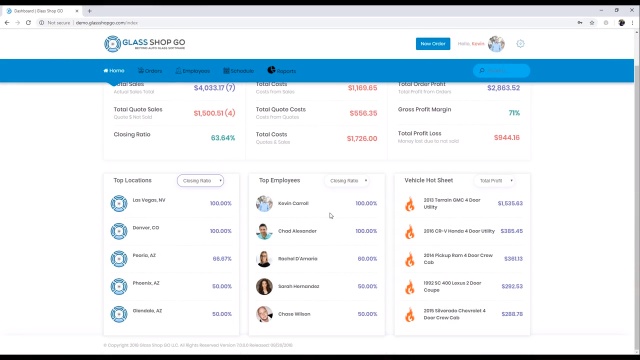
Task: Expand Top Employees Closing Ratio dropdown
Action: click(x=347, y=180)
